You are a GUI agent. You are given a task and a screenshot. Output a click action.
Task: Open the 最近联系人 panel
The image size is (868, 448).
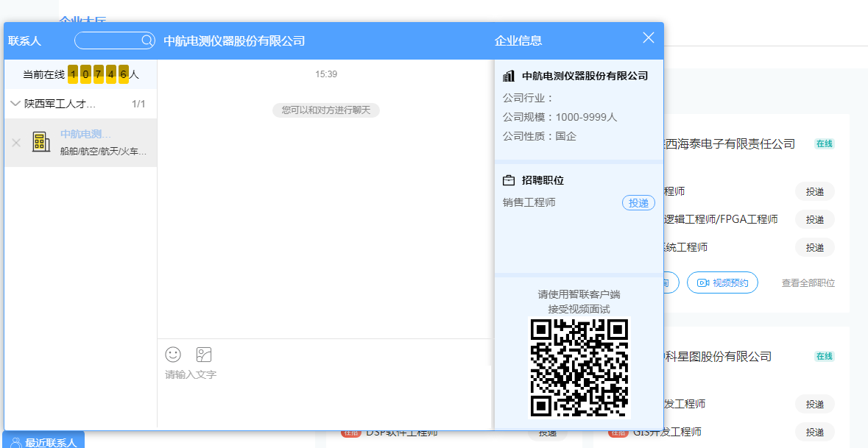tap(43, 441)
